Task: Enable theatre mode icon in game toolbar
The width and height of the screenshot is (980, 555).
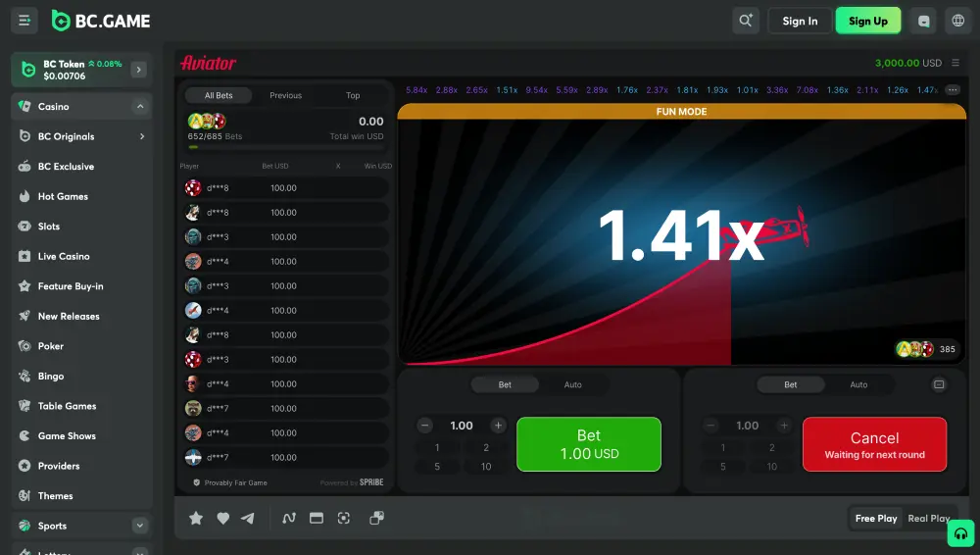Action: (316, 518)
